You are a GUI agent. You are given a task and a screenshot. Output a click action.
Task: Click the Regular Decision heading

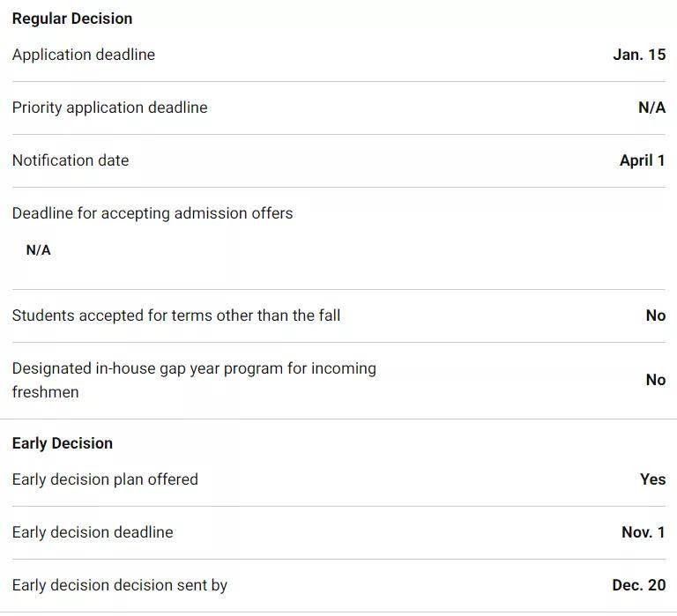coord(72,19)
